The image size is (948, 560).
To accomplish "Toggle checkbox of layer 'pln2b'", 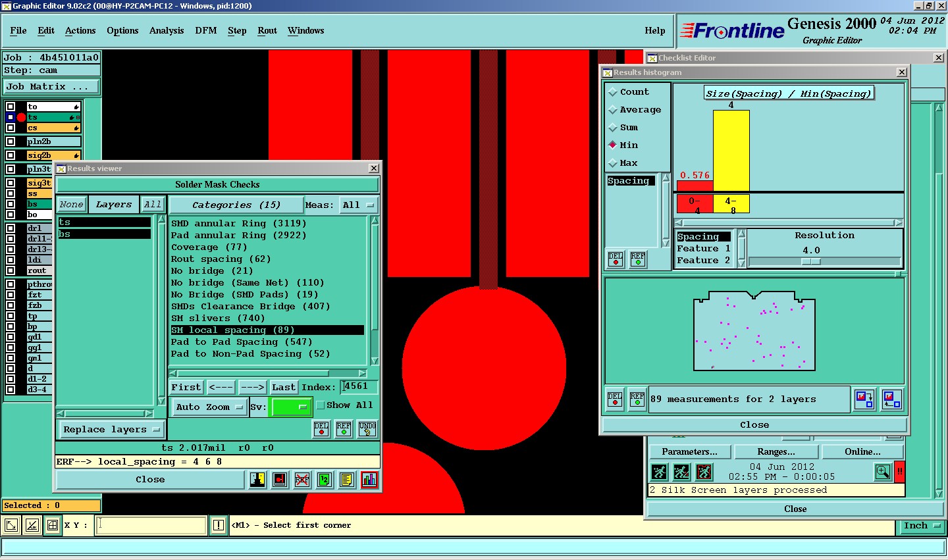I will pyautogui.click(x=11, y=141).
